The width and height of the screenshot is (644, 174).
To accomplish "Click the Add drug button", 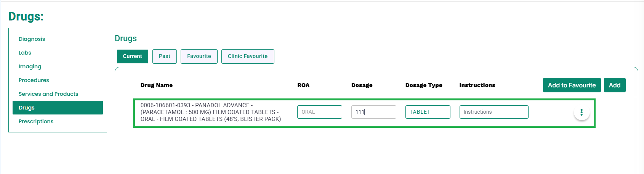I will coord(615,85).
